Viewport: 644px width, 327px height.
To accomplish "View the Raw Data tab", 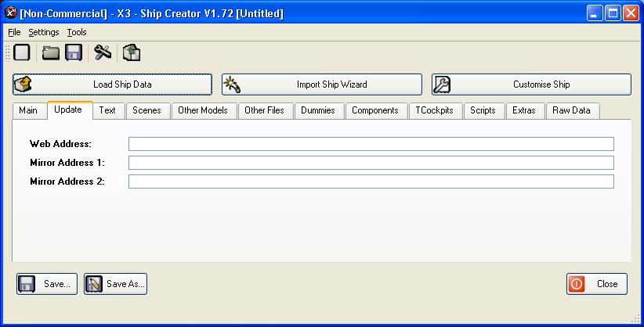I will (571, 110).
